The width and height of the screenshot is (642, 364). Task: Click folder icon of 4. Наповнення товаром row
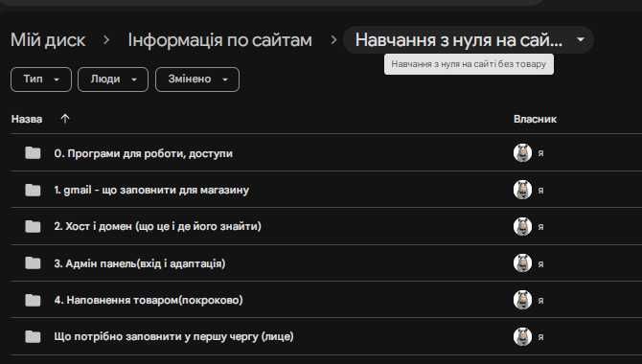[33, 300]
